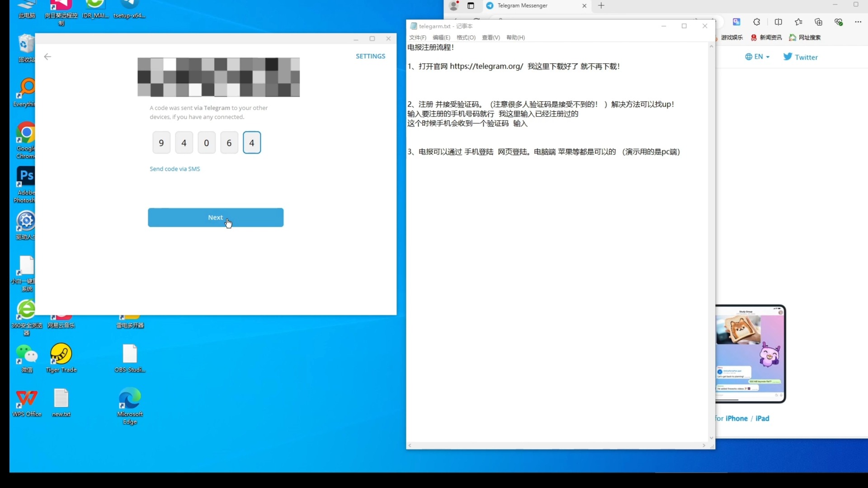Select verification code input field 5th box

251,142
